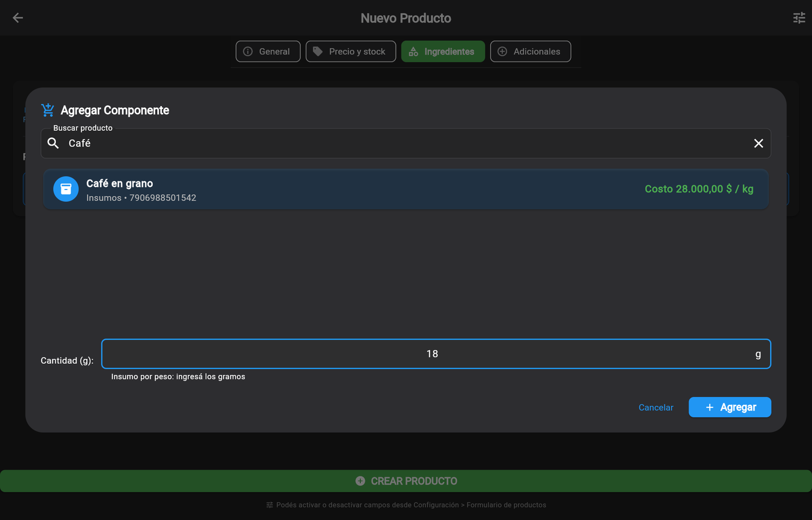
Task: Select the Café en grano result
Action: (x=406, y=190)
